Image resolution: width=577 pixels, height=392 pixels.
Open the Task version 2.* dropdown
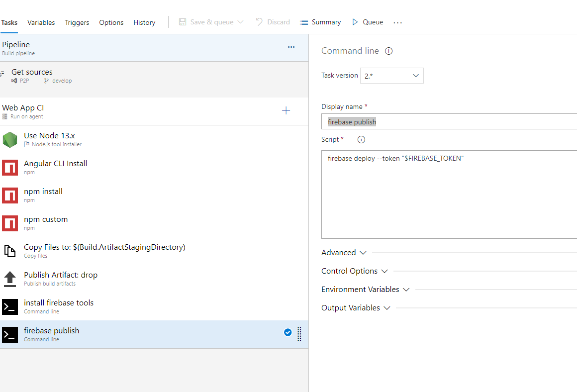pyautogui.click(x=391, y=76)
